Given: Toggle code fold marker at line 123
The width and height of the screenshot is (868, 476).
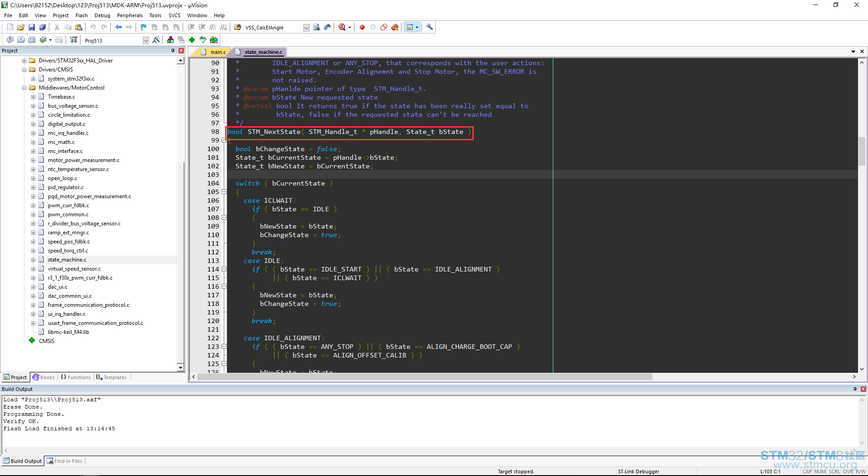Looking at the screenshot, I should (x=224, y=347).
